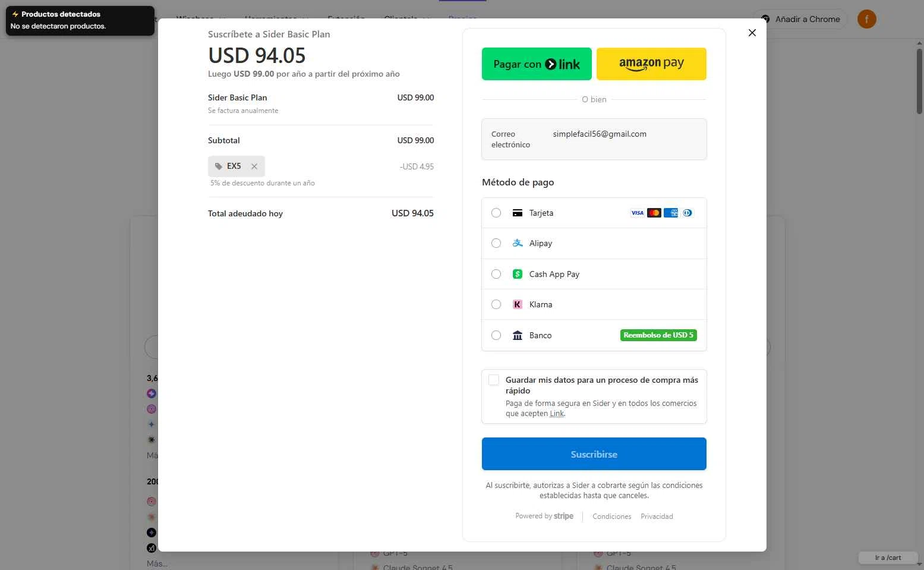924x570 pixels.
Task: Click the email field simplefacil56@gmail.com
Action: 594,139
